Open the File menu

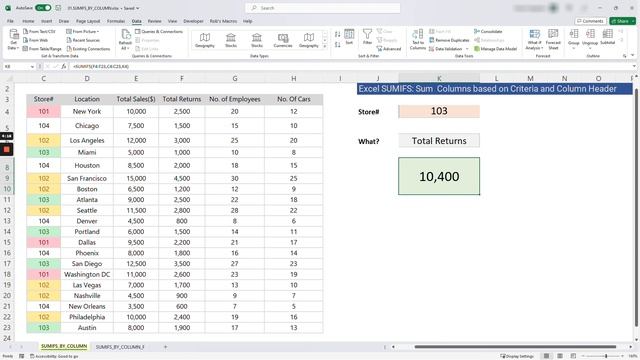point(10,21)
